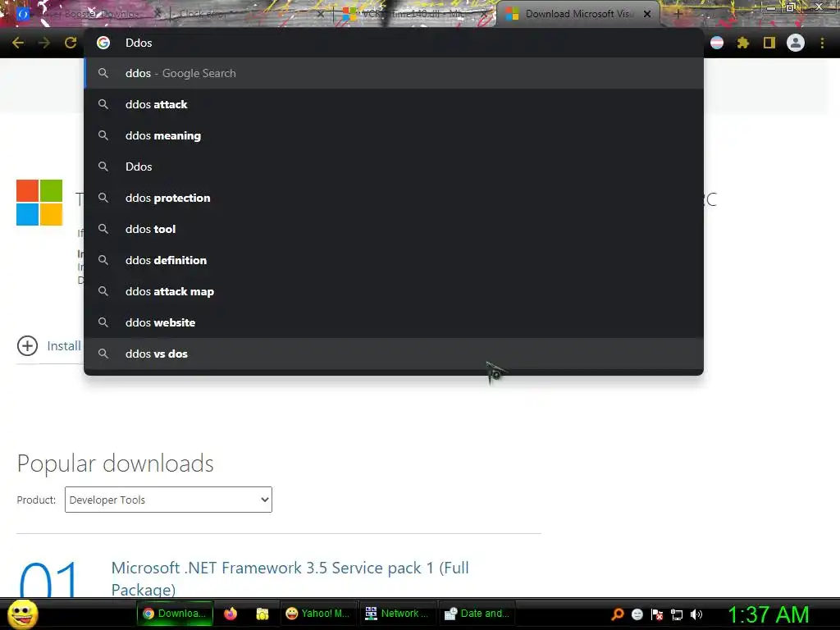The image size is (840, 630).
Task: Select the 'ddos - Google Search' suggestion
Action: pyautogui.click(x=394, y=73)
